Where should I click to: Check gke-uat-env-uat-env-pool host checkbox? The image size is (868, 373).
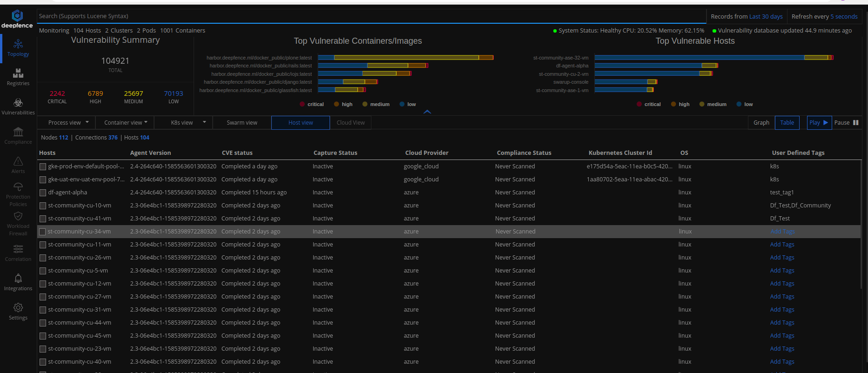pyautogui.click(x=43, y=180)
